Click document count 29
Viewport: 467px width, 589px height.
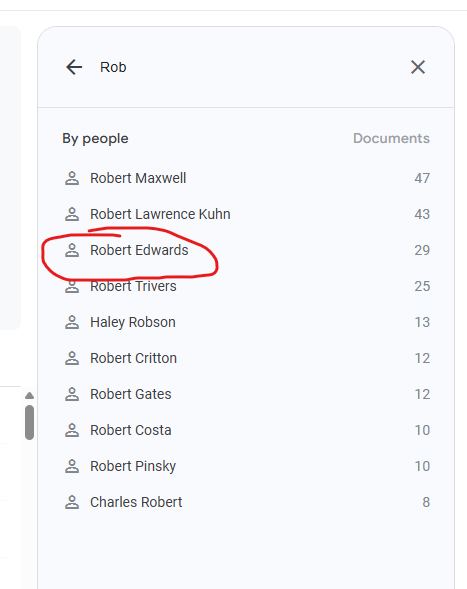[x=422, y=250]
